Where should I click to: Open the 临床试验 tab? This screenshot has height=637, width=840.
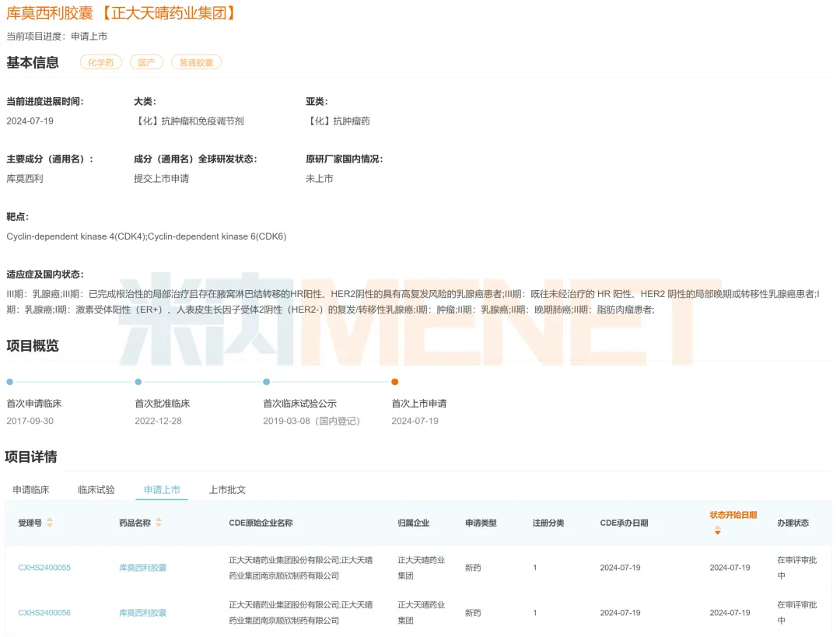coord(96,490)
